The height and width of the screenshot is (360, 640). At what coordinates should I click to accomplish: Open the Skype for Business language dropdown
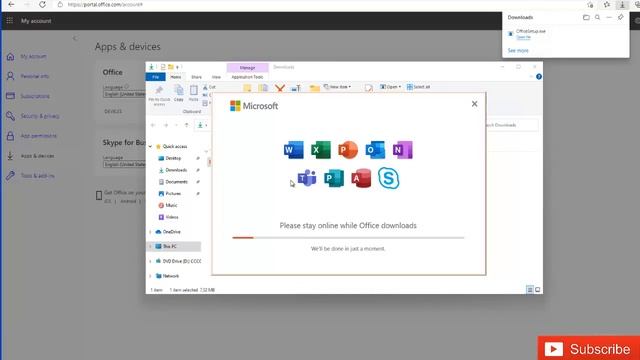pyautogui.click(x=124, y=164)
